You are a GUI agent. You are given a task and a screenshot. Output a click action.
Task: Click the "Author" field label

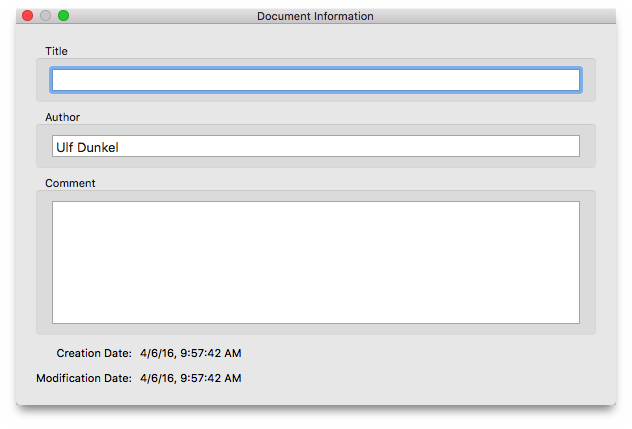tap(62, 117)
